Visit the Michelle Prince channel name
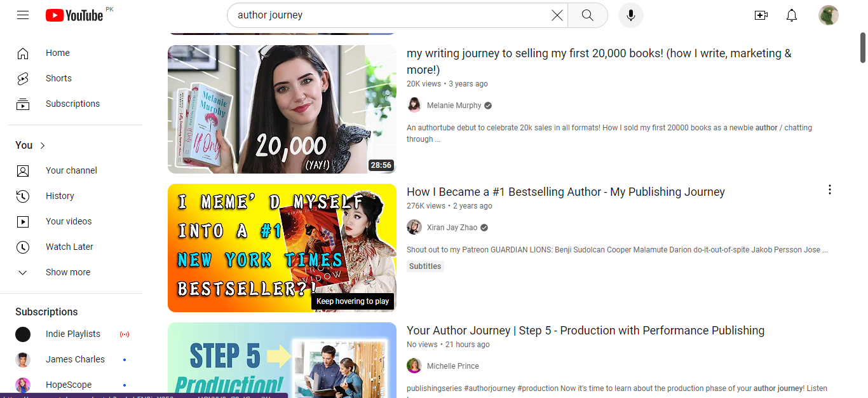868x398 pixels. pyautogui.click(x=453, y=366)
